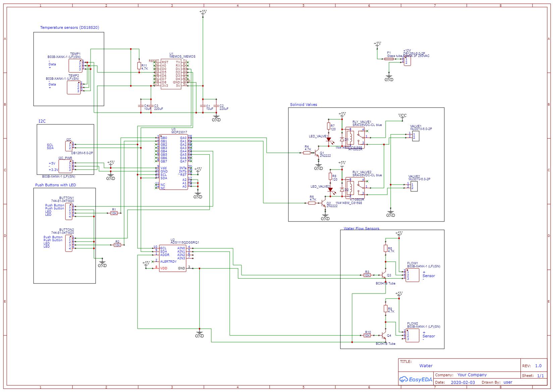This screenshot has height=392, width=554.
Task: Click the EasyEDA logo
Action: 415,380
